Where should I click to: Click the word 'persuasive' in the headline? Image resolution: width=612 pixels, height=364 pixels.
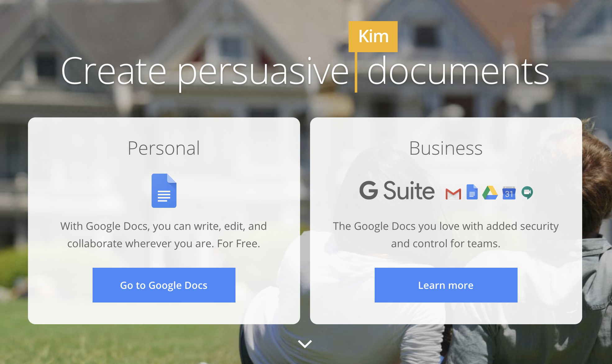(x=263, y=72)
